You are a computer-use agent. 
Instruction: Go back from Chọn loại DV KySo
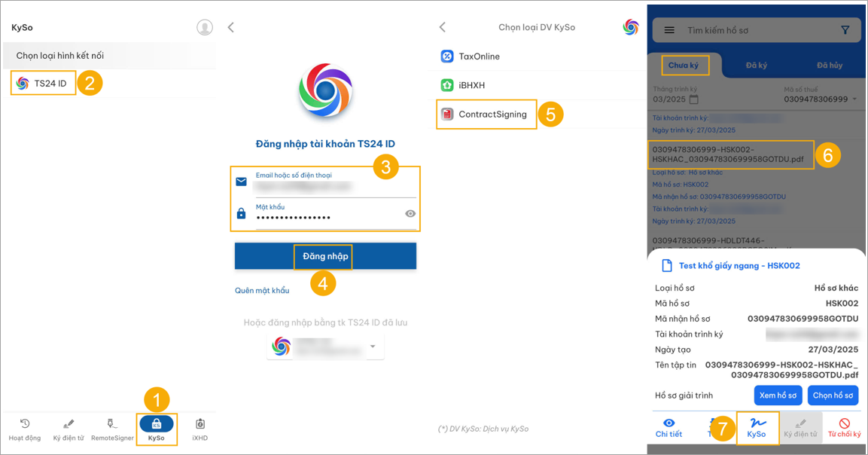(443, 27)
